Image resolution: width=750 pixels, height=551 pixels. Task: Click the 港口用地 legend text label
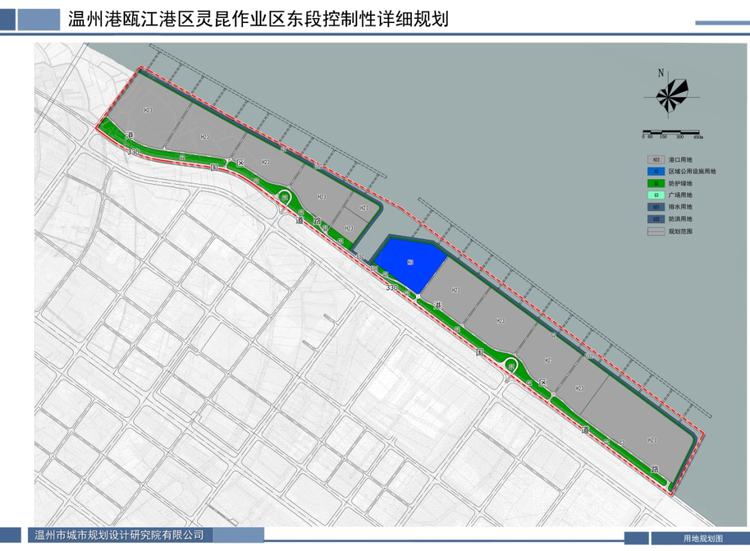(x=678, y=159)
